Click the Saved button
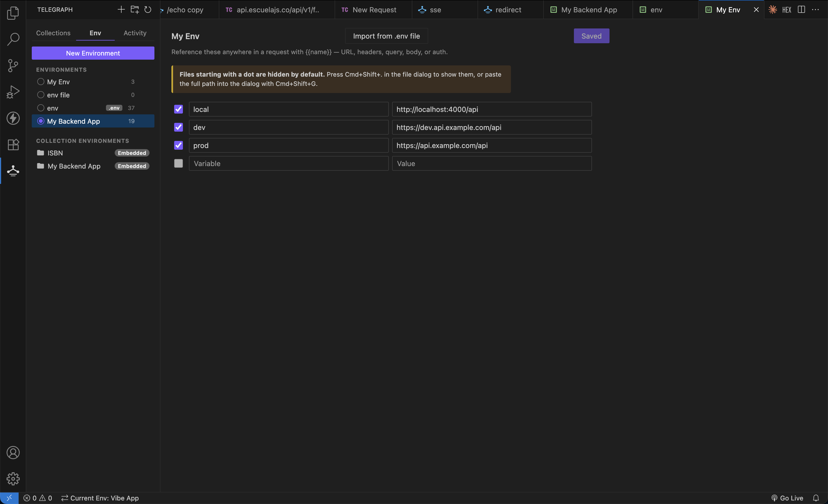 tap(591, 36)
